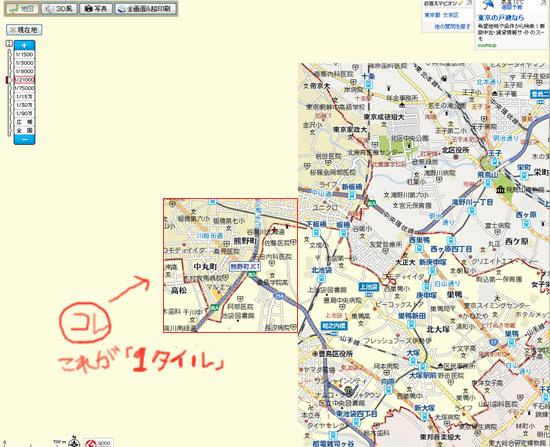
Task: Click the compass icon near scale bar
Action: 74,442
